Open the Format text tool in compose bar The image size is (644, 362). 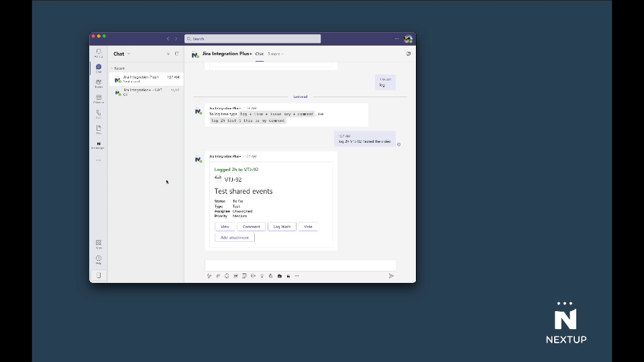click(x=209, y=276)
